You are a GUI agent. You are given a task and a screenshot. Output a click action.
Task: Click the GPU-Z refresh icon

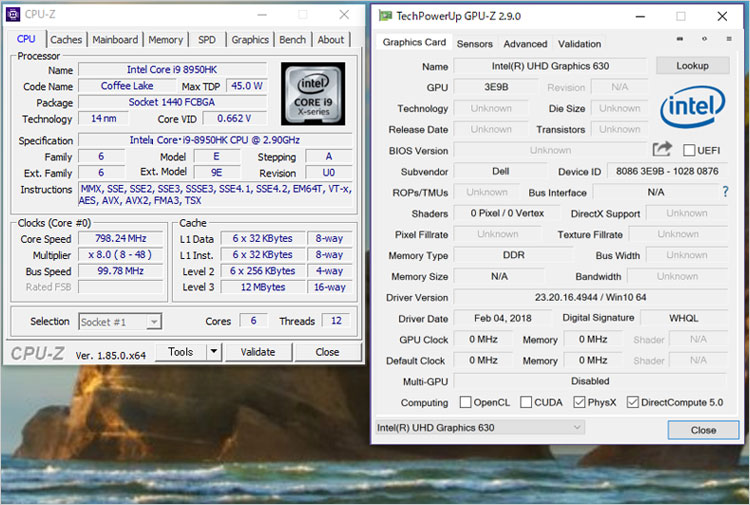tap(704, 39)
